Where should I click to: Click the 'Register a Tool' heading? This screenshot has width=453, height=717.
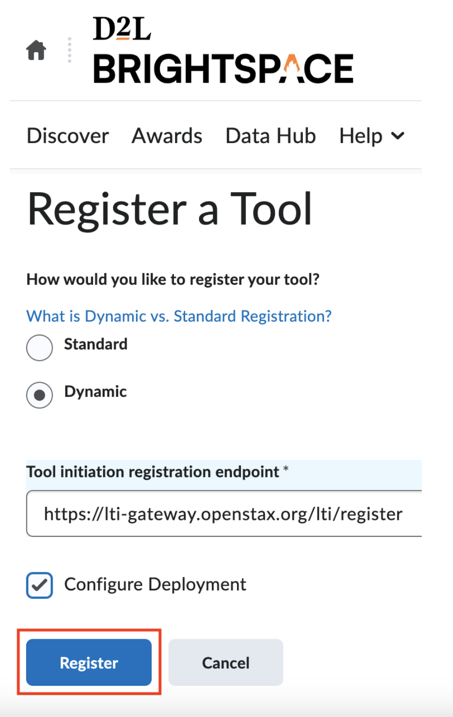pyautogui.click(x=170, y=209)
